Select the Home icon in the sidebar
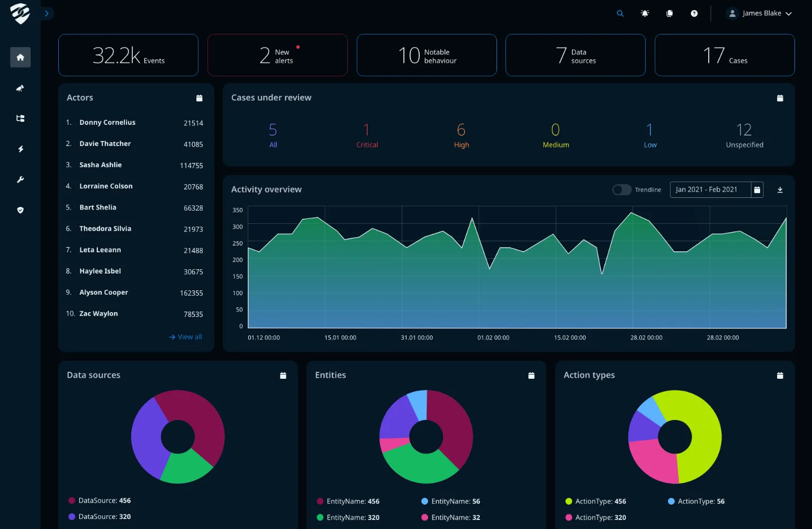This screenshot has height=529, width=812. (20, 57)
